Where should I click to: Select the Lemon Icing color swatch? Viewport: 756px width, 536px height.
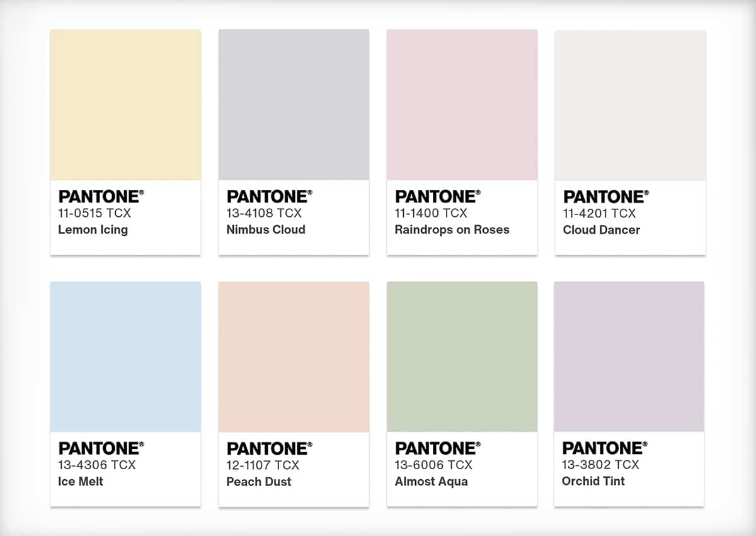125,104
